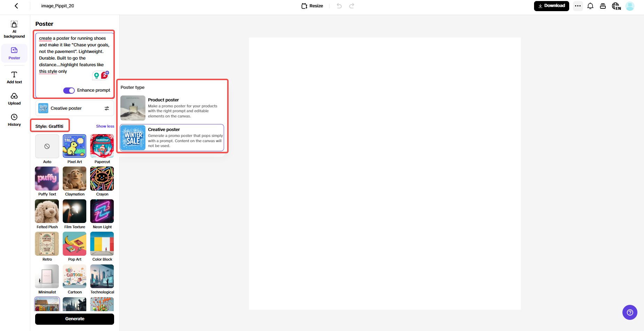This screenshot has width=644, height=331.
Task: Choose the Product poster type
Action: tap(172, 108)
